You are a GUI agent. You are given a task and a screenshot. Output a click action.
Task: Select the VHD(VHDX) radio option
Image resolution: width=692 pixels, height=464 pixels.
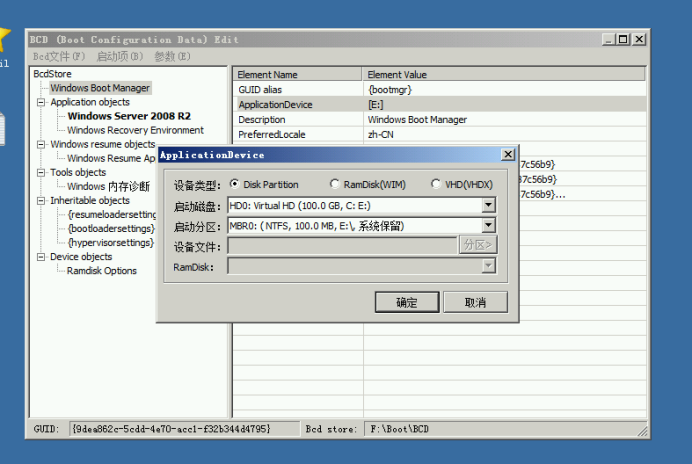(436, 184)
